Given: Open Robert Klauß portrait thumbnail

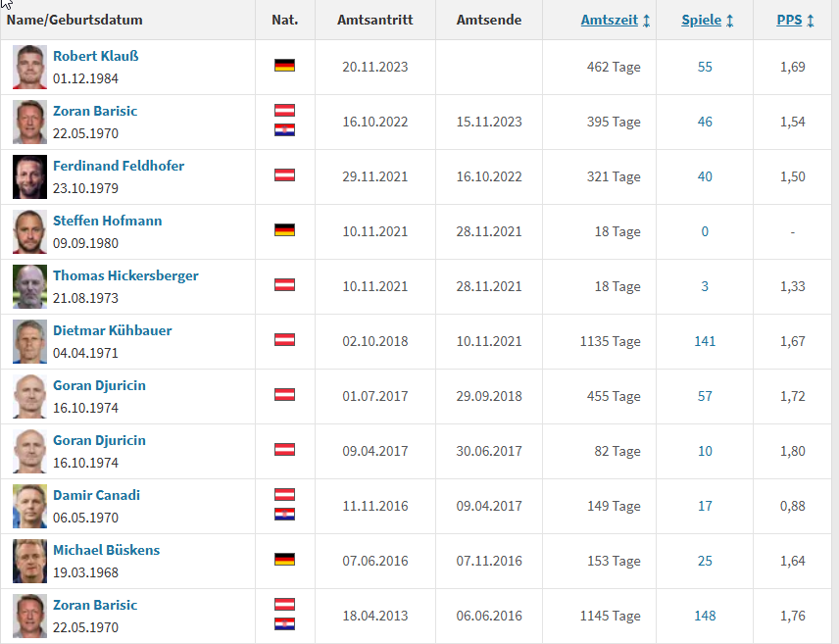Looking at the screenshot, I should click(30, 67).
